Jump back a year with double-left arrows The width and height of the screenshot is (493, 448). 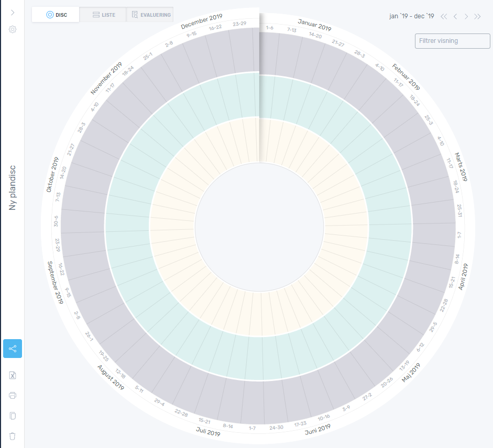(444, 16)
